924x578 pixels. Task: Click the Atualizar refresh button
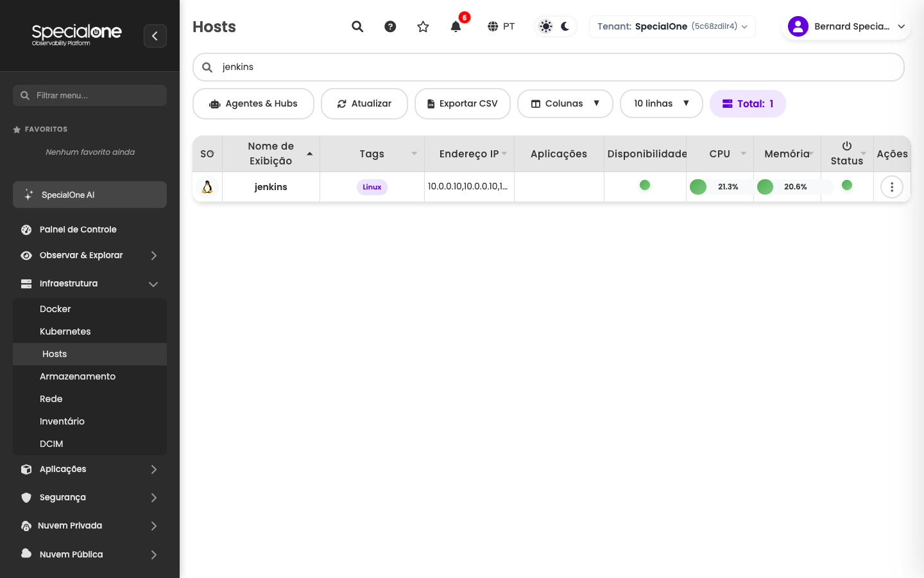(364, 103)
